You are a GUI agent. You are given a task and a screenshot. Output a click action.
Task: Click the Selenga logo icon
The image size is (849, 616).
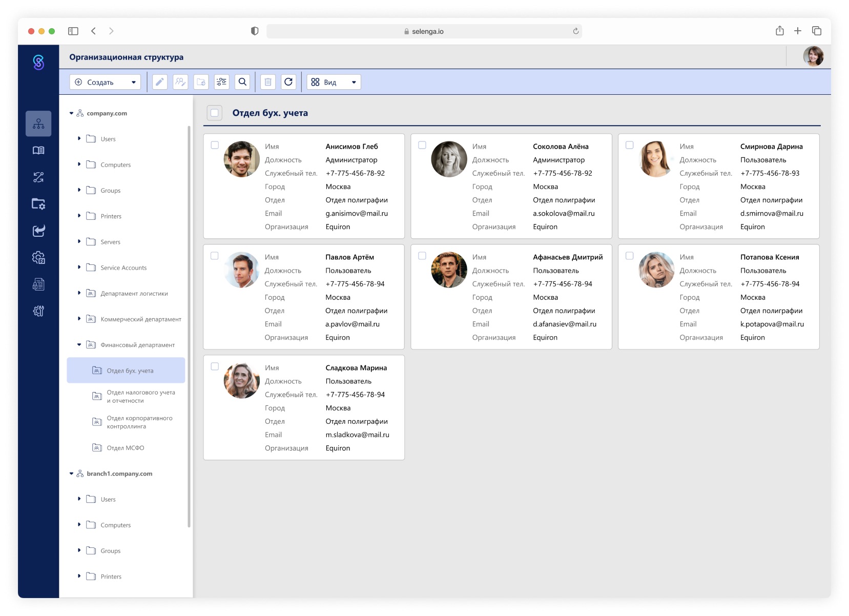[38, 62]
